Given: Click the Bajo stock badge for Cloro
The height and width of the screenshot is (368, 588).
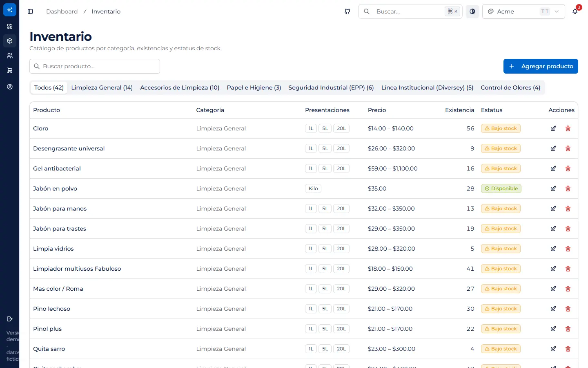Looking at the screenshot, I should [501, 128].
